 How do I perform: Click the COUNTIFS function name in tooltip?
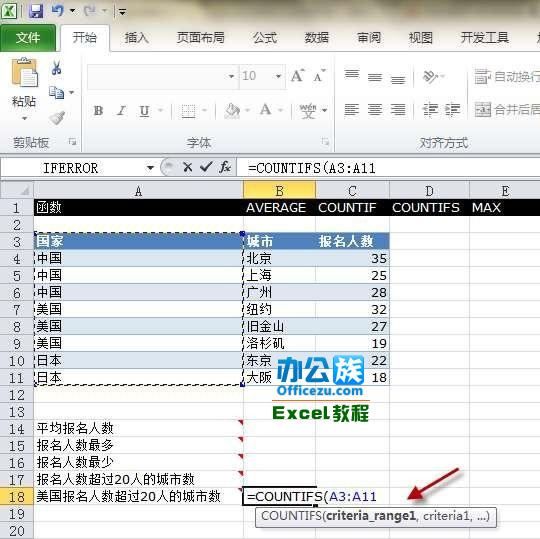click(291, 516)
